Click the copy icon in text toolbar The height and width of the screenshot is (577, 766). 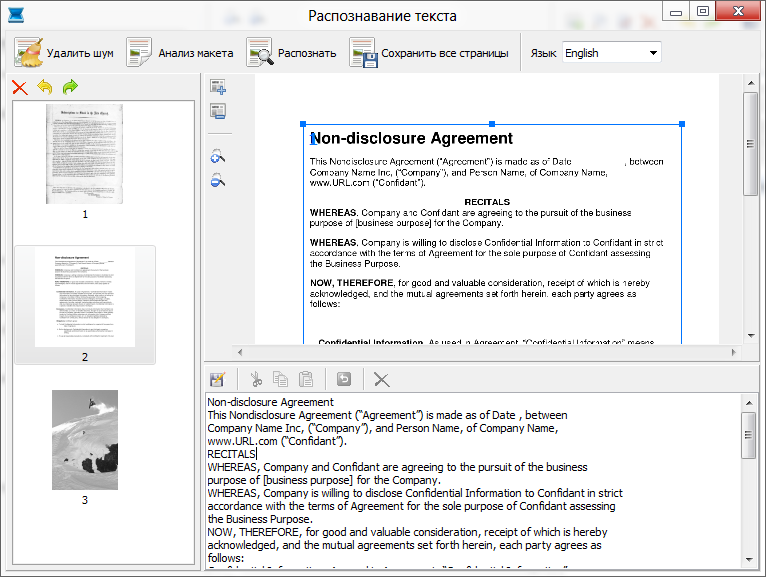click(x=281, y=379)
